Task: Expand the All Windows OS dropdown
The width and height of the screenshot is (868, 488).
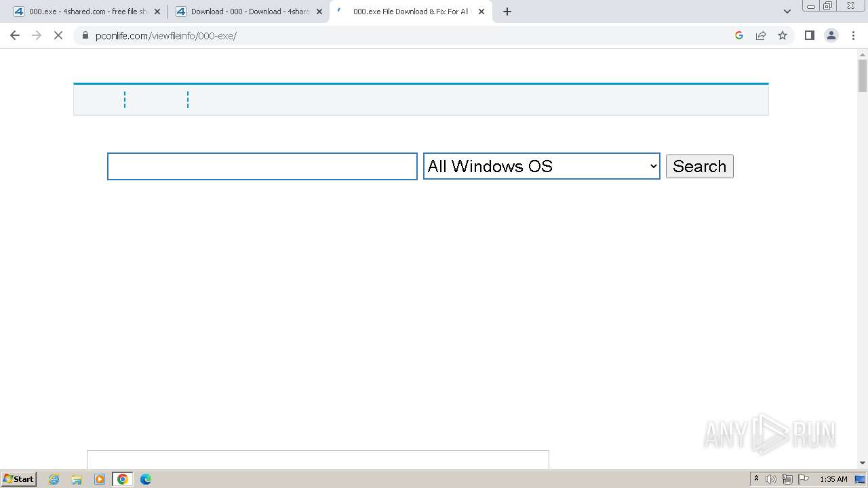Action: coord(542,166)
